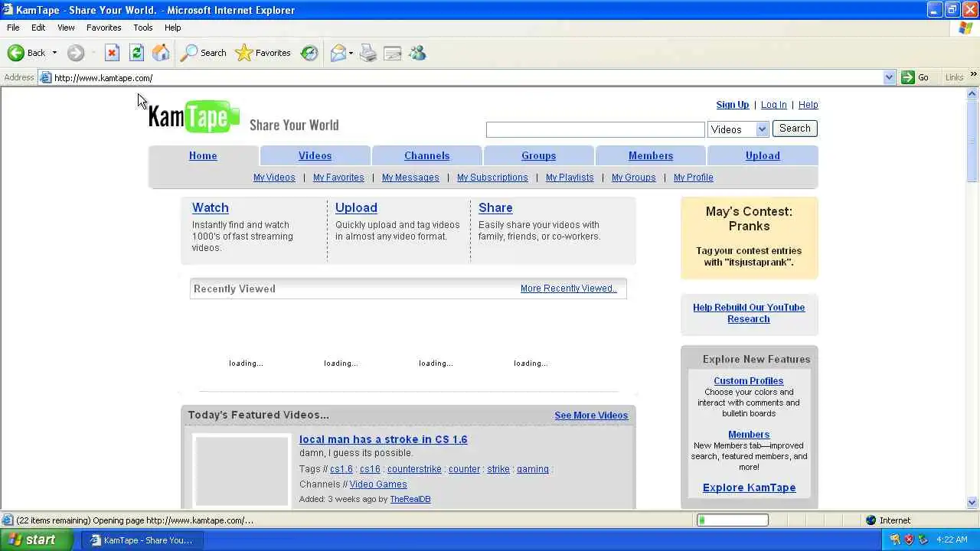Open My Favorites link
The width and height of the screenshot is (980, 551).
click(338, 178)
